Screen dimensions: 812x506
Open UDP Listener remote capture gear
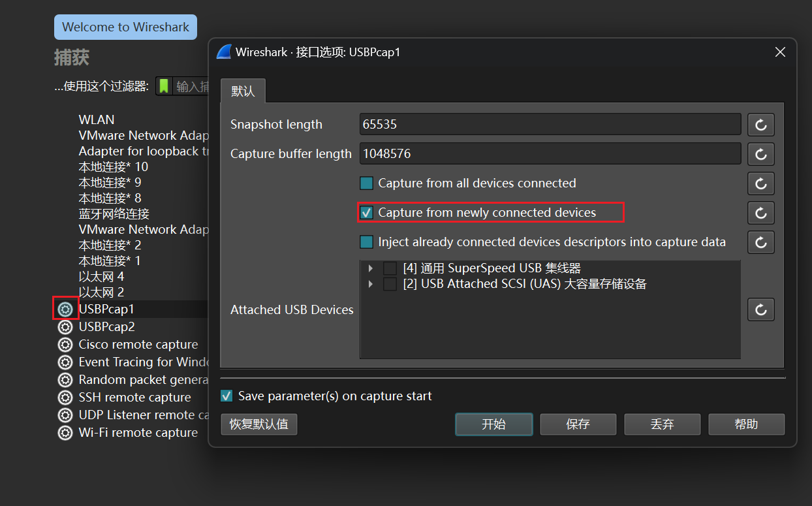coord(65,415)
